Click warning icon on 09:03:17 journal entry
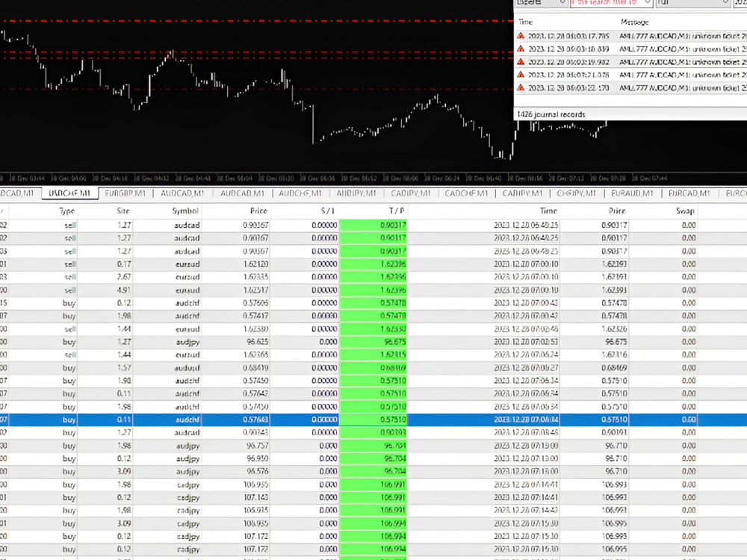The width and height of the screenshot is (747, 560). pyautogui.click(x=521, y=35)
